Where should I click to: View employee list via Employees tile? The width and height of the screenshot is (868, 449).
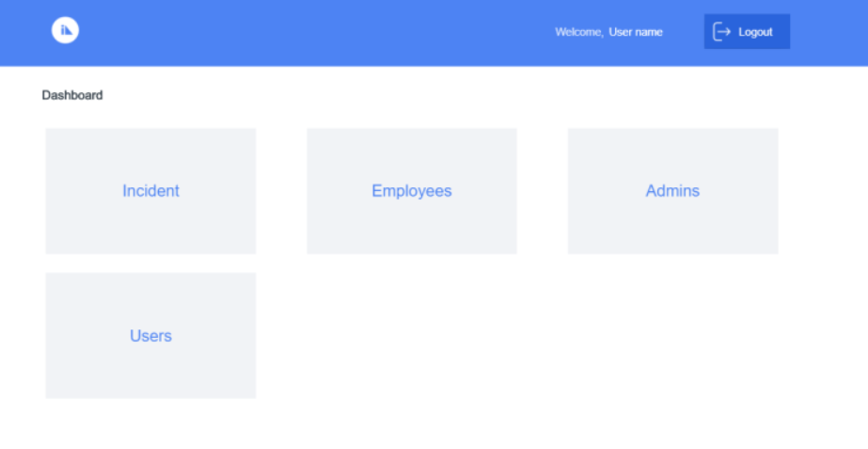[412, 191]
